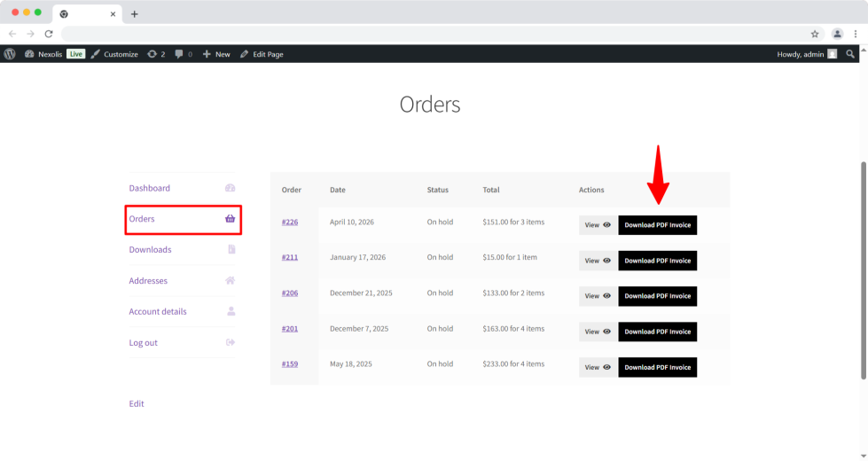Open order #226 link
868x461 pixels.
tap(290, 222)
